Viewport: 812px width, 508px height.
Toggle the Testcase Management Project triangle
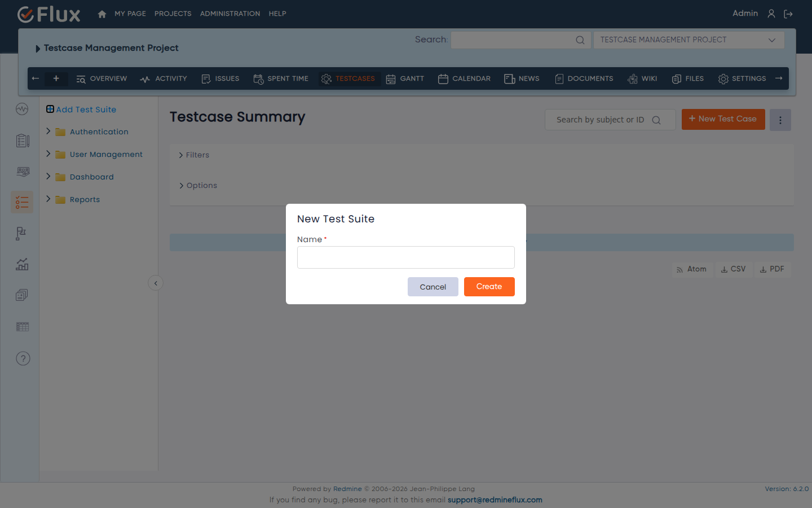pyautogui.click(x=38, y=49)
